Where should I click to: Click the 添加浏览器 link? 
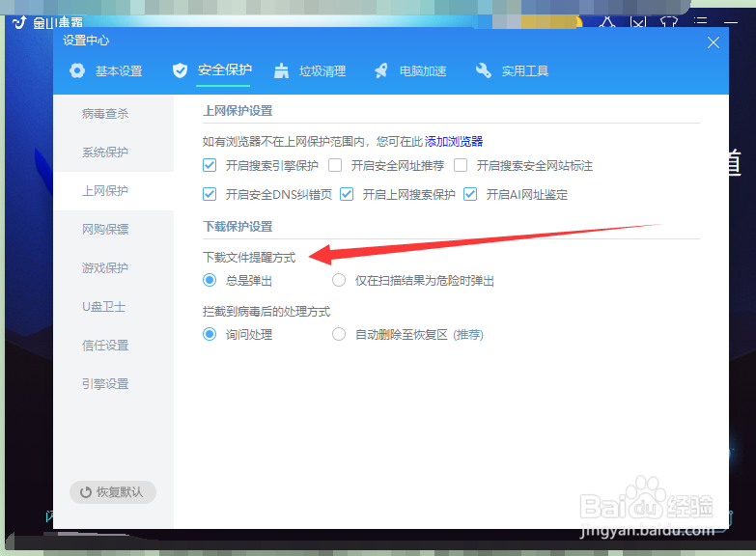click(x=454, y=141)
